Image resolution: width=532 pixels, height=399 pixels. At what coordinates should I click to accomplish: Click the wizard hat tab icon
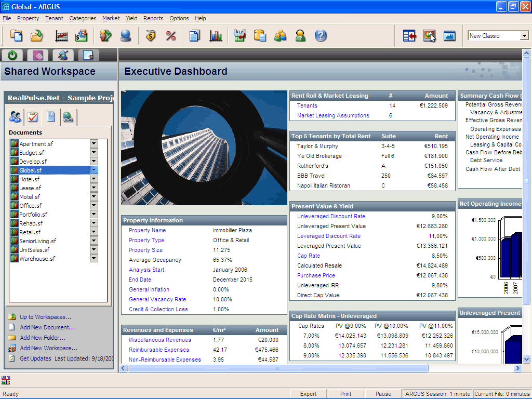[x=63, y=55]
